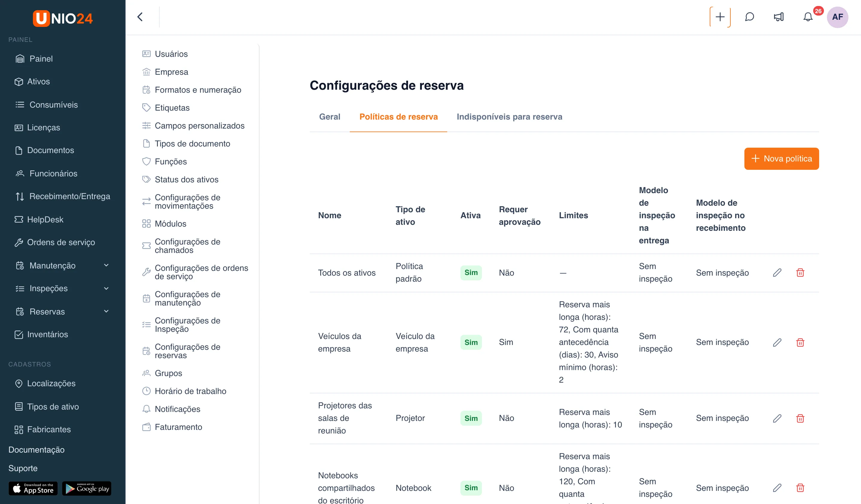Screen dimensions: 861x504
Task: Edit the Projetores das salas policy
Action: (x=777, y=418)
